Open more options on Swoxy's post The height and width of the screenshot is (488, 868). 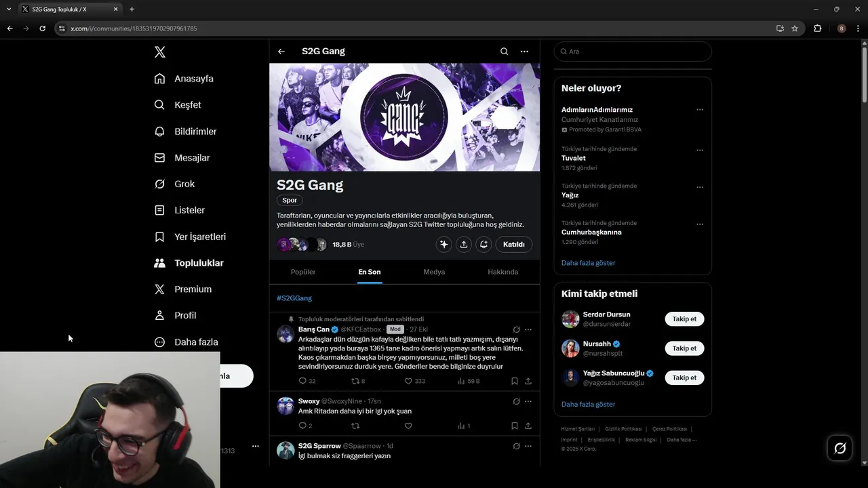coord(528,401)
